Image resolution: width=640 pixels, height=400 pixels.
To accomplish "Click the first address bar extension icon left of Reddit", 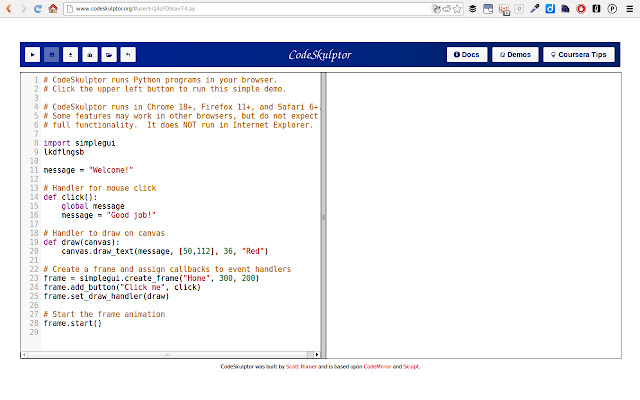I will (436, 9).
